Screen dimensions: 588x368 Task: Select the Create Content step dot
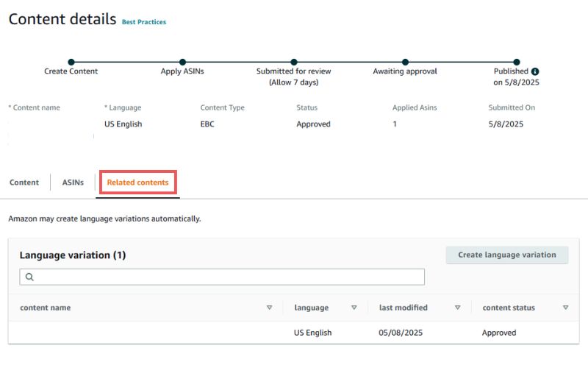click(71, 62)
